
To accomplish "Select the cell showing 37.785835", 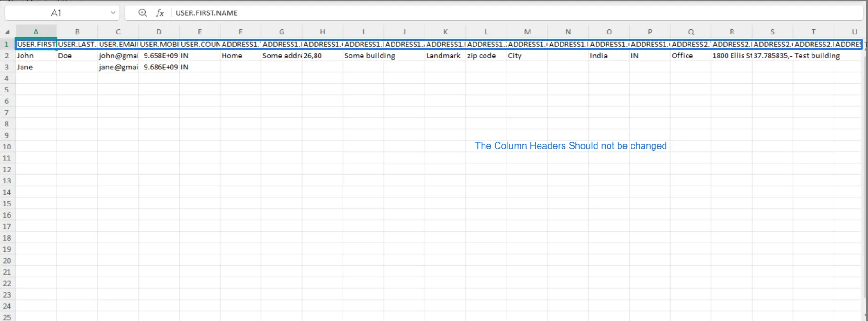I will click(772, 56).
